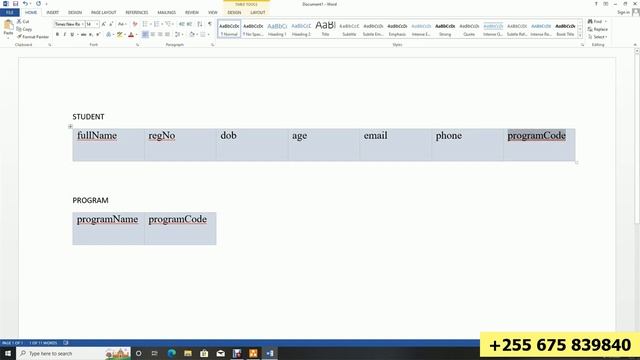Shrink the font size
This screenshot has height=360, width=640.
[x=111, y=24]
